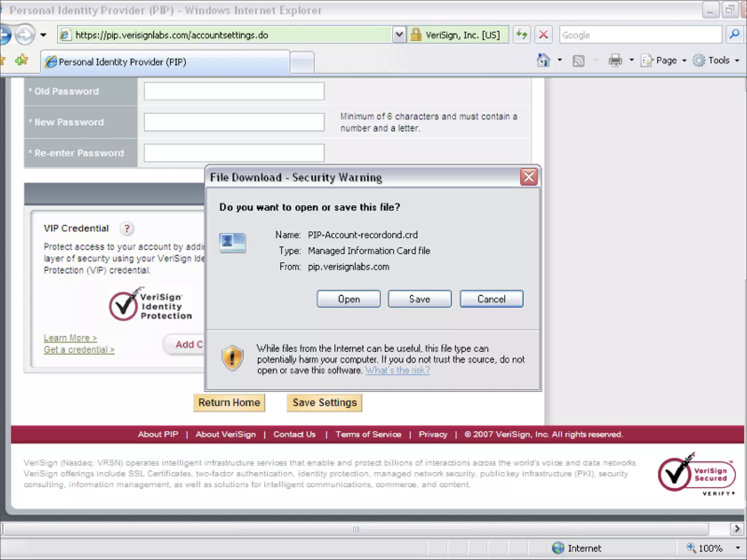Open a new blank tab
Viewport: 747px width, 560px height.
pyautogui.click(x=302, y=62)
